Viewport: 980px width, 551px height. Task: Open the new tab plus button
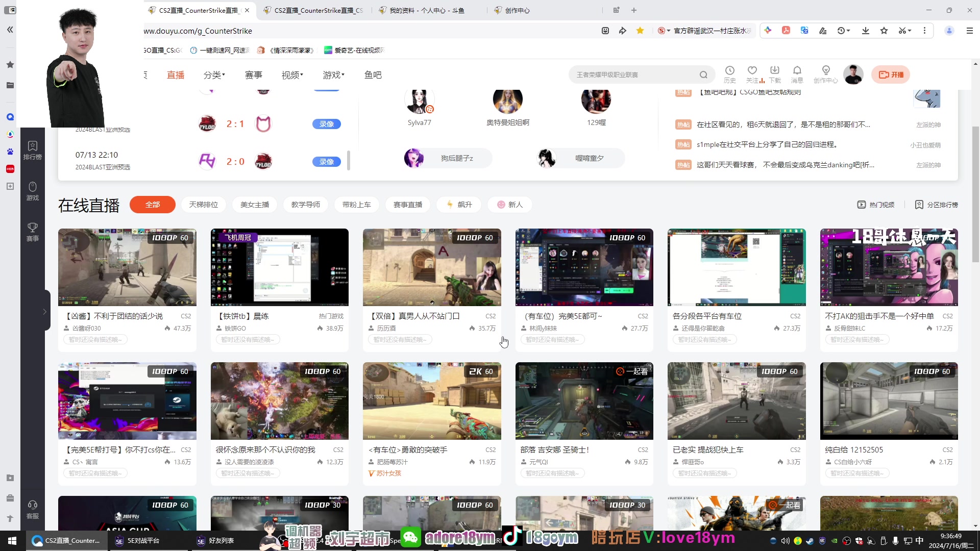tap(634, 10)
